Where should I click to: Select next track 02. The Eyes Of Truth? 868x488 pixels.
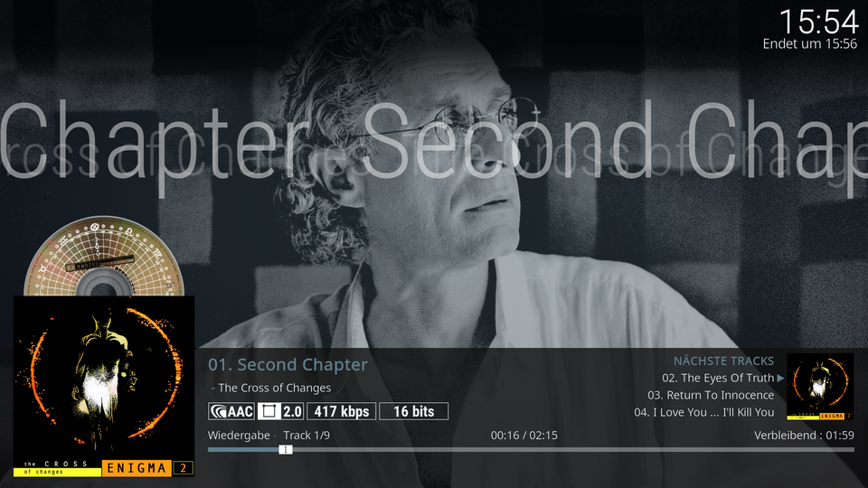(718, 378)
